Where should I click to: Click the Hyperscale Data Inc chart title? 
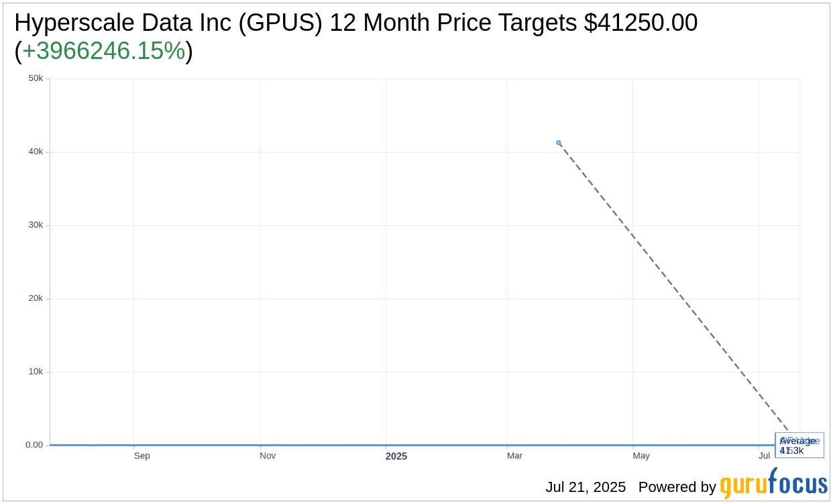(356, 23)
